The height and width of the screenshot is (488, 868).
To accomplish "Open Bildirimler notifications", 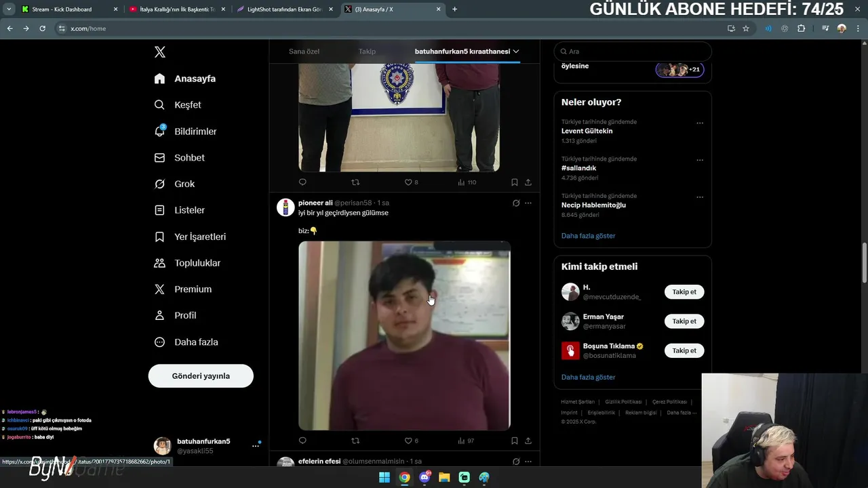I will 185,131.
